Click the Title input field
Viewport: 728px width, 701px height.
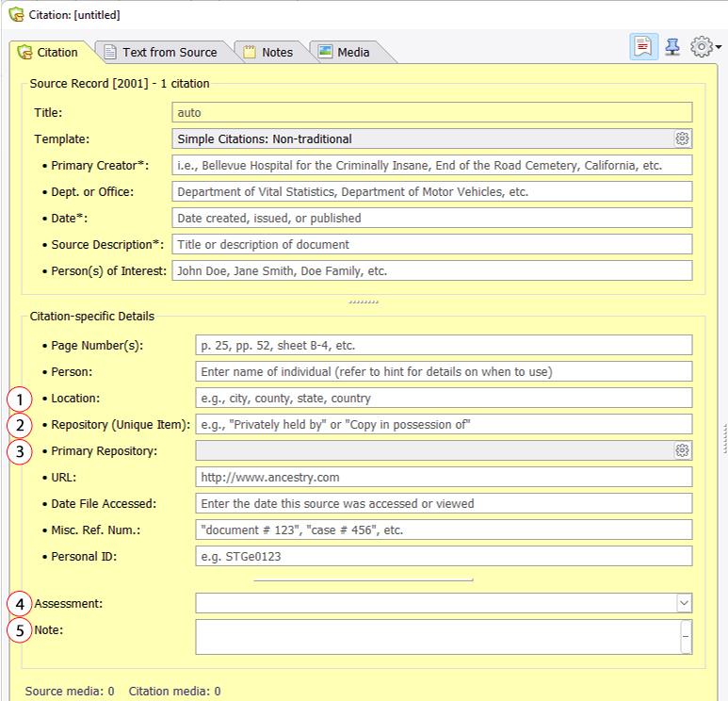[x=431, y=112]
